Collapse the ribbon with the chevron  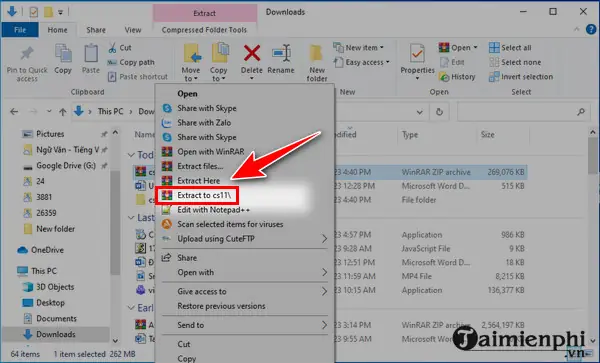[577, 30]
